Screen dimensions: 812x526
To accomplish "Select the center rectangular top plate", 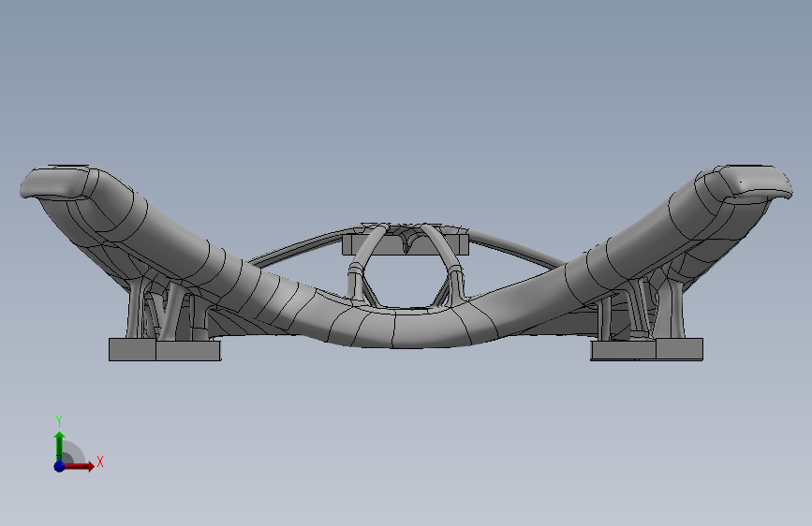I will coord(406,245).
